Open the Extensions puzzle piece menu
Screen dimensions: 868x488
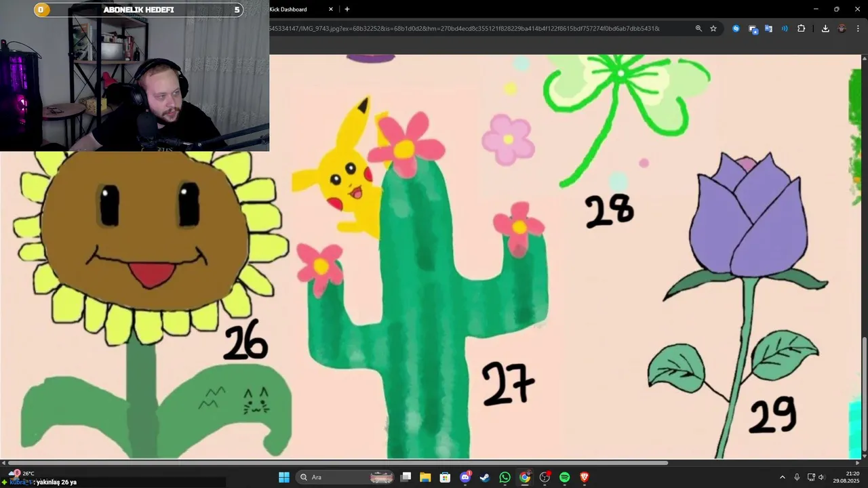[x=802, y=28]
